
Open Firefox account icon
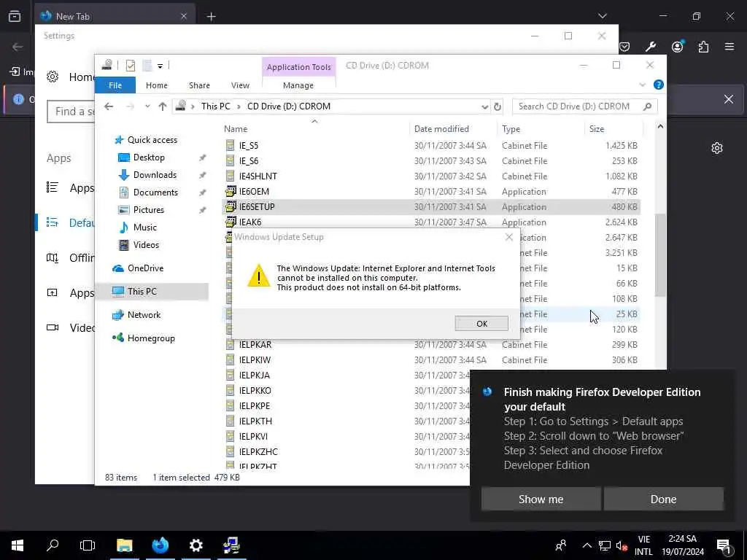[x=677, y=47]
